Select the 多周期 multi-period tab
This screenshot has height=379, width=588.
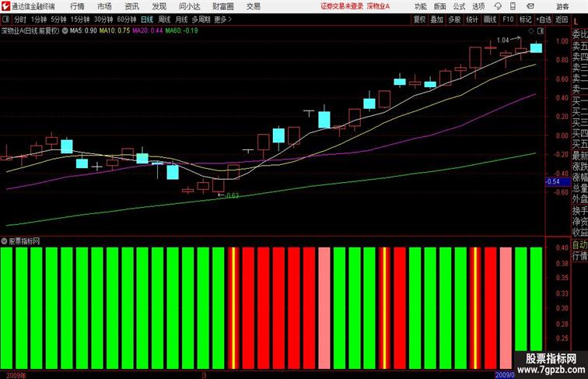coord(201,19)
